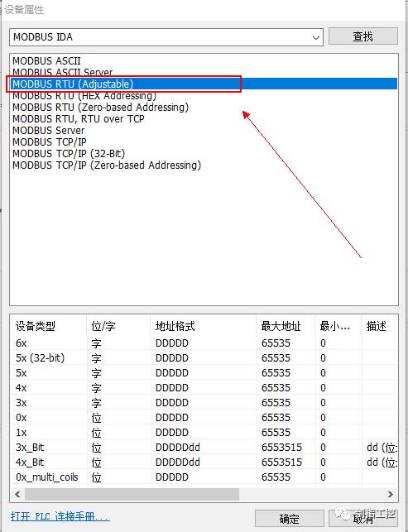Select MODBUS ASCII Server entry
Viewport: 408px width, 532px height.
pyautogui.click(x=62, y=72)
